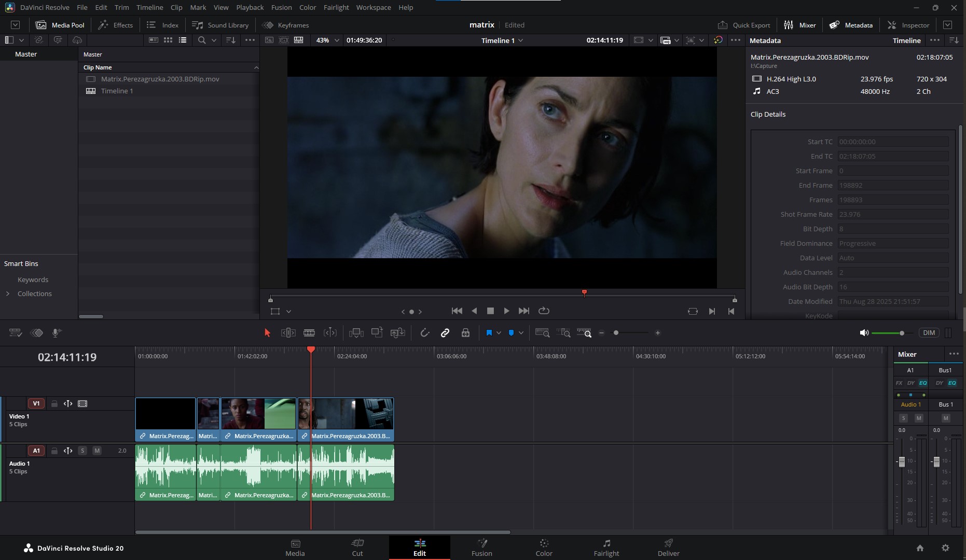Click the Quick Export button
This screenshot has width=966, height=560.
click(744, 25)
